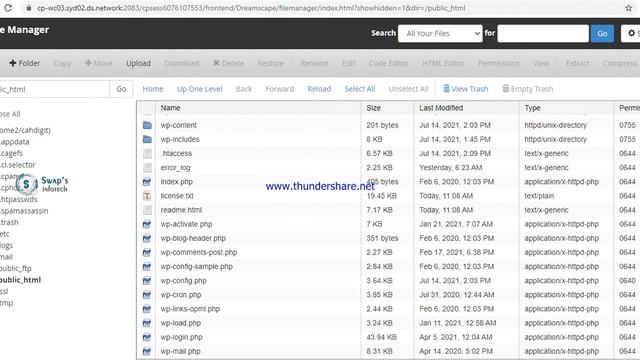Click Select All
The image size is (640, 360).
pos(360,89)
